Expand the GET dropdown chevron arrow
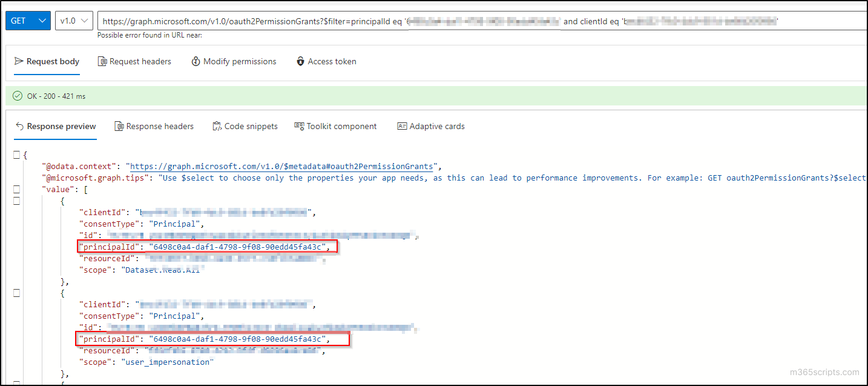Viewport: 868px width, 386px height. pos(42,20)
